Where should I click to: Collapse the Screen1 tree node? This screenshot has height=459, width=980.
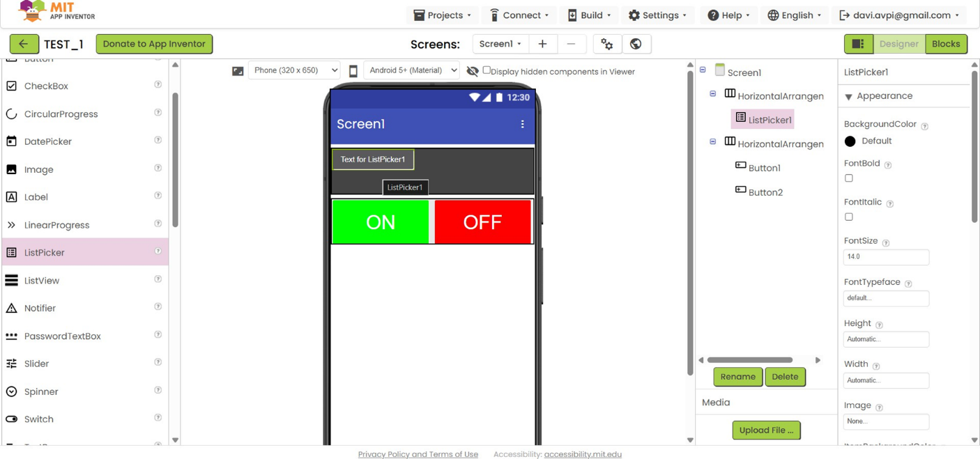tap(703, 70)
